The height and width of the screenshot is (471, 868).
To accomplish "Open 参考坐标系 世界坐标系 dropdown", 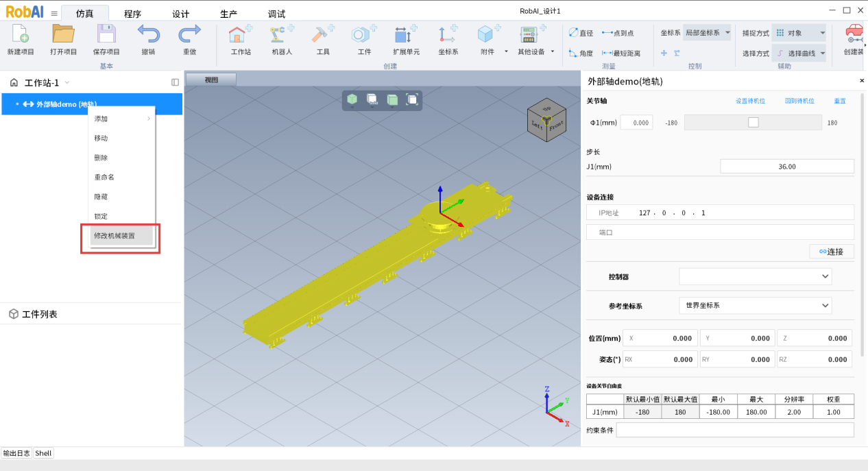I will [755, 305].
